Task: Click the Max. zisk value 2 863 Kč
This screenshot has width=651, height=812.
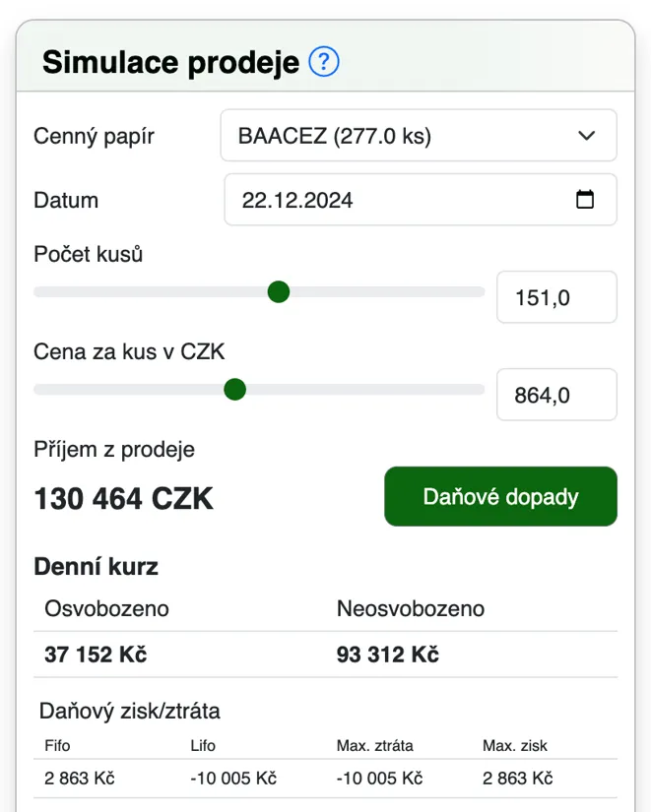Action: pos(518,779)
